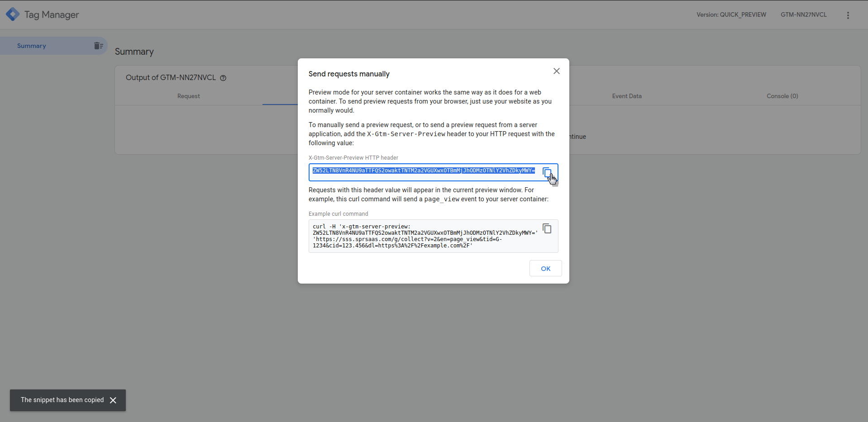868x422 pixels.
Task: Click the Version: QUICK_PREVIEW label
Action: [x=731, y=14]
